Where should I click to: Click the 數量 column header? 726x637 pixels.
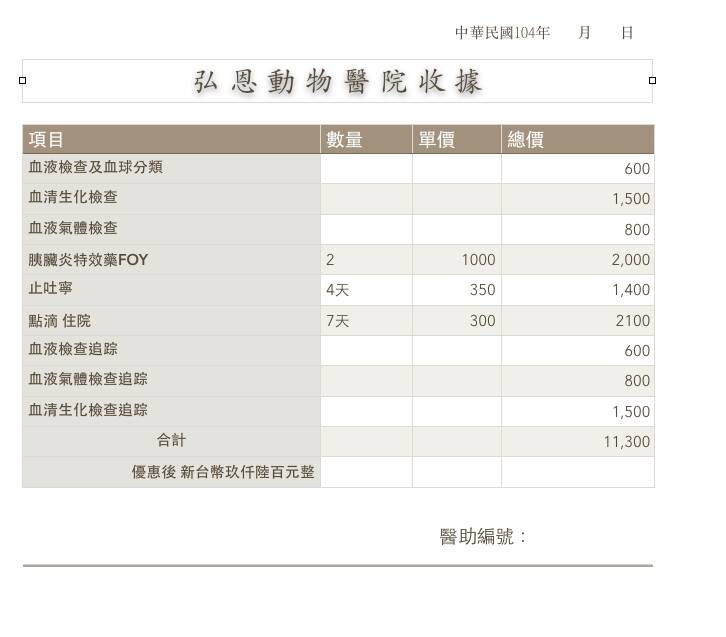coord(366,139)
